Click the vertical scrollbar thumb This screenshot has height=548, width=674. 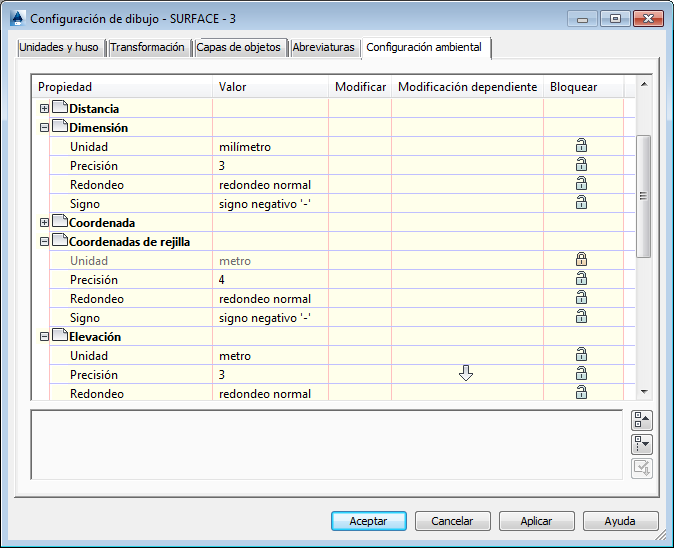pyautogui.click(x=643, y=196)
